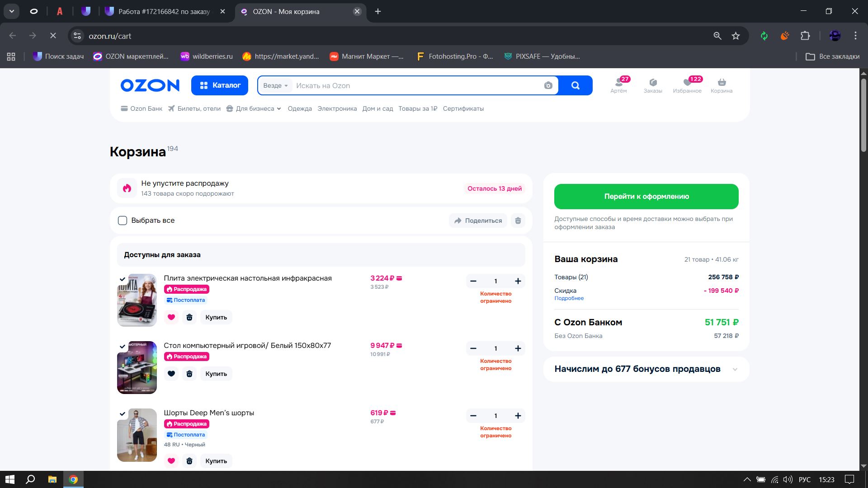This screenshot has height=488, width=868.
Task: Click Перейти к оформлению green button
Action: pyautogui.click(x=646, y=197)
